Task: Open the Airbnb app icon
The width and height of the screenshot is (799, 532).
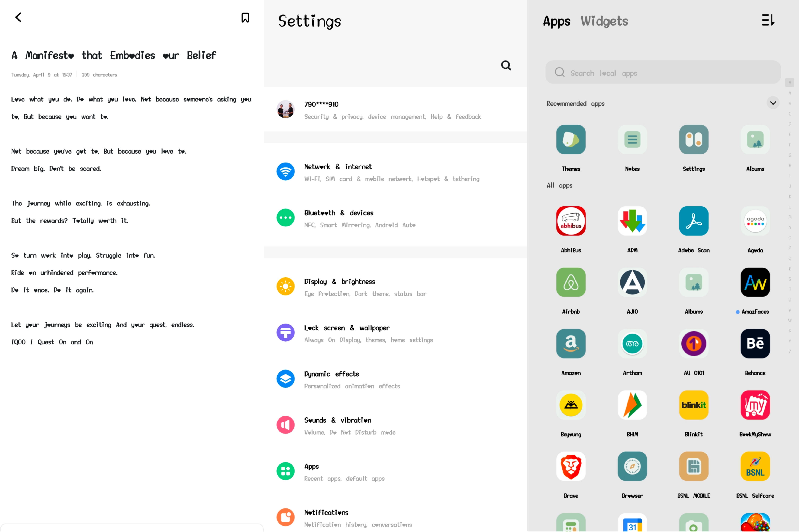Action: (x=570, y=282)
